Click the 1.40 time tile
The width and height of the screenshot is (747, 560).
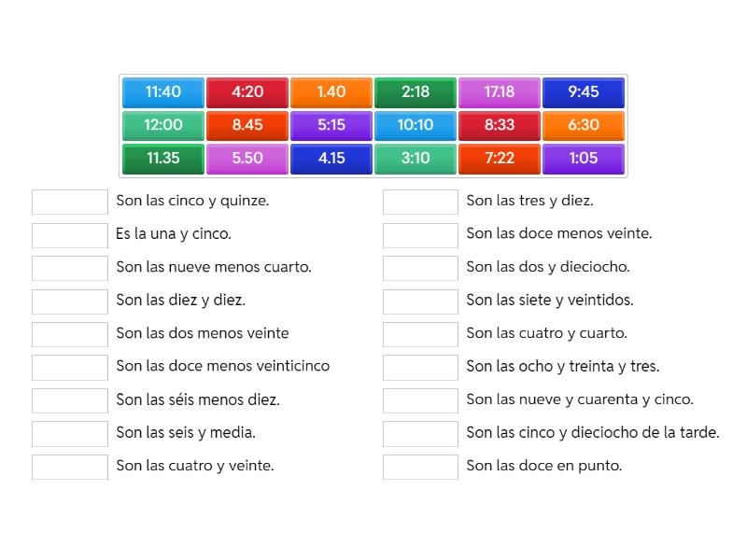pos(331,92)
